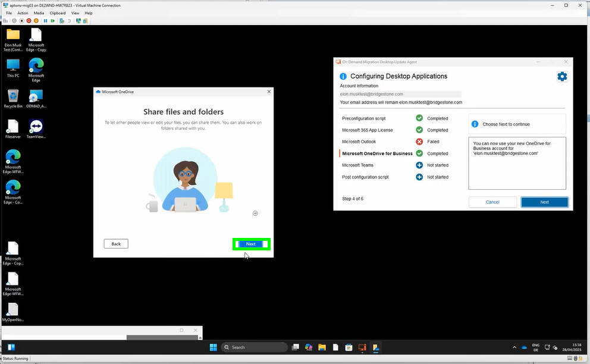Select the ODMAD_A desktop icon

[36, 99]
